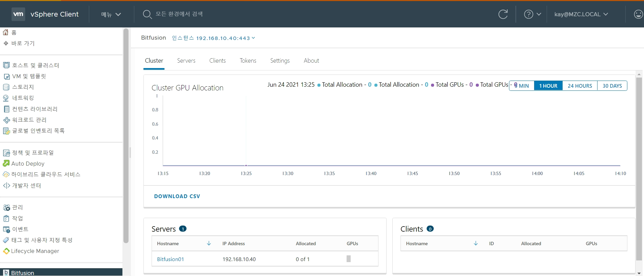
Task: Open the help question mark icon
Action: coord(528,14)
